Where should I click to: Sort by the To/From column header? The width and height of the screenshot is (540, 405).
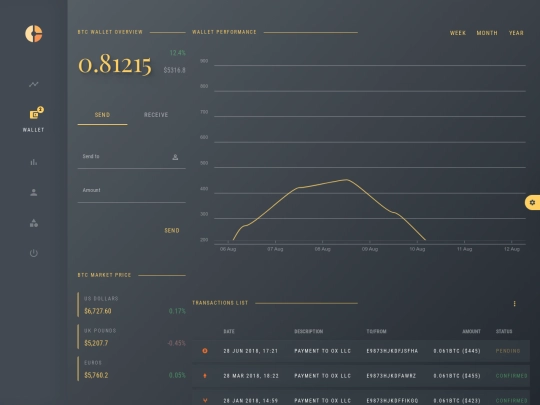(x=376, y=331)
